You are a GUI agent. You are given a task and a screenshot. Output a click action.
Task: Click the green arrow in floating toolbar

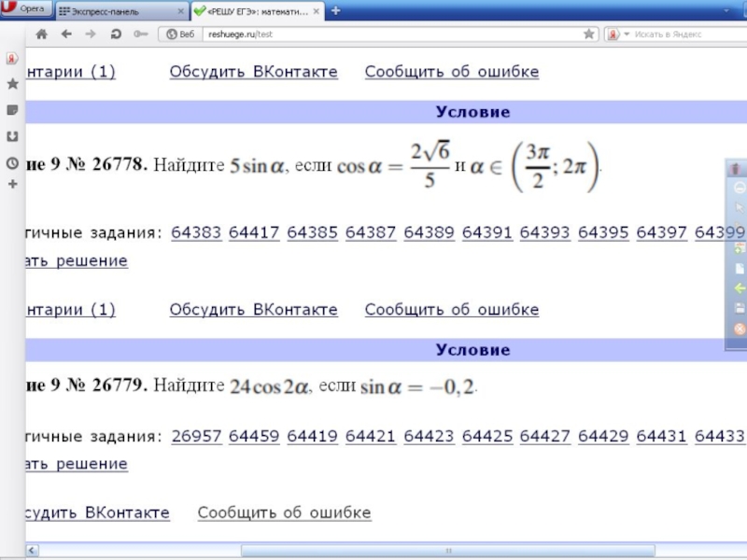[x=739, y=288]
